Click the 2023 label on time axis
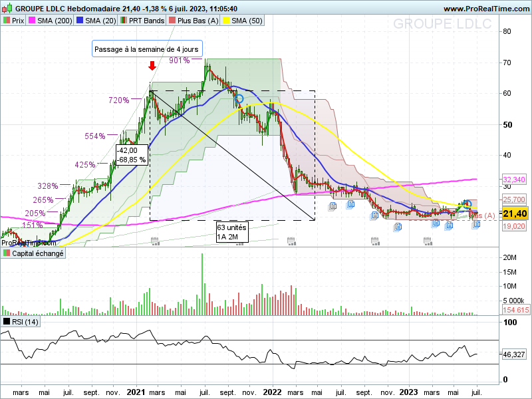The image size is (532, 399). tap(408, 392)
